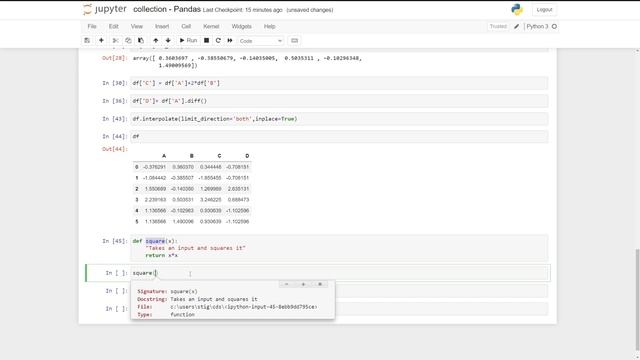
Task: Copy selected cells icon
Action: (128, 40)
